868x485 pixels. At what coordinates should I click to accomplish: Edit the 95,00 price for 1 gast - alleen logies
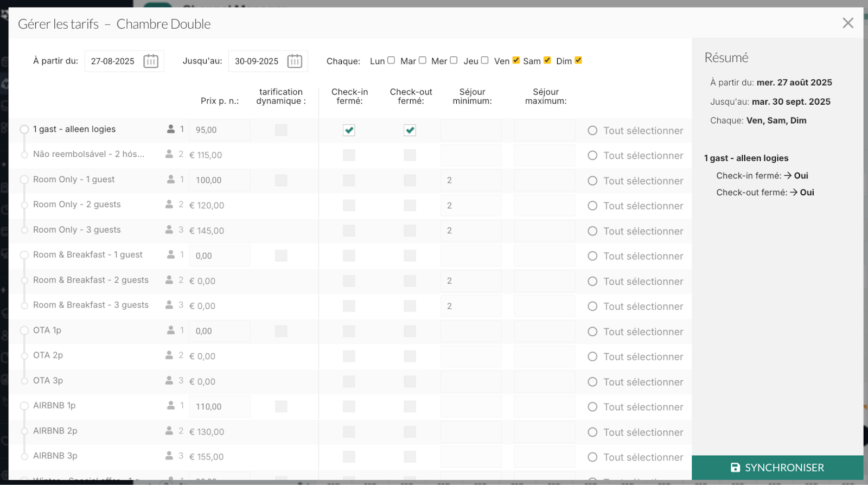[x=220, y=130]
